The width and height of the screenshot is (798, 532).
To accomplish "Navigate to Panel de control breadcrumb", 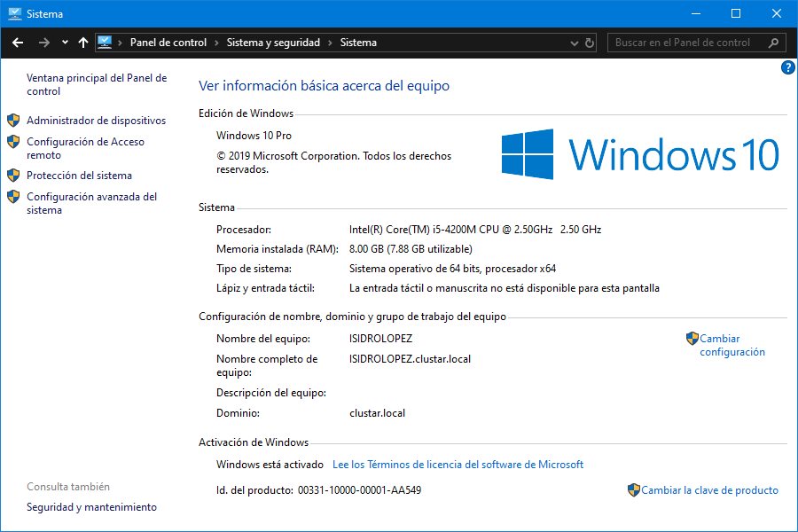I will pyautogui.click(x=168, y=43).
